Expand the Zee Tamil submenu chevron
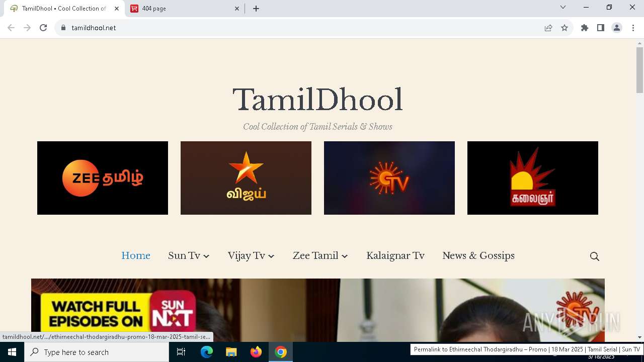 coord(345,256)
